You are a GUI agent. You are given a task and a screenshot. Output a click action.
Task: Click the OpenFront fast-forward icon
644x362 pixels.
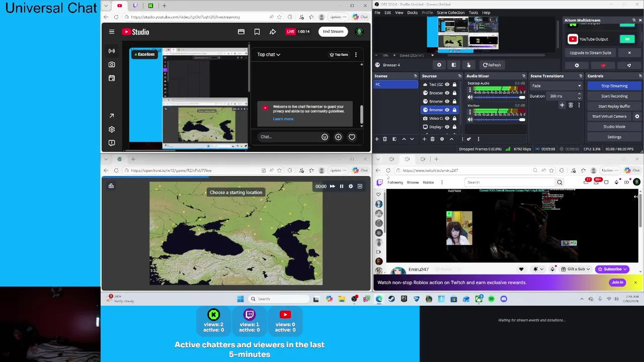click(332, 186)
